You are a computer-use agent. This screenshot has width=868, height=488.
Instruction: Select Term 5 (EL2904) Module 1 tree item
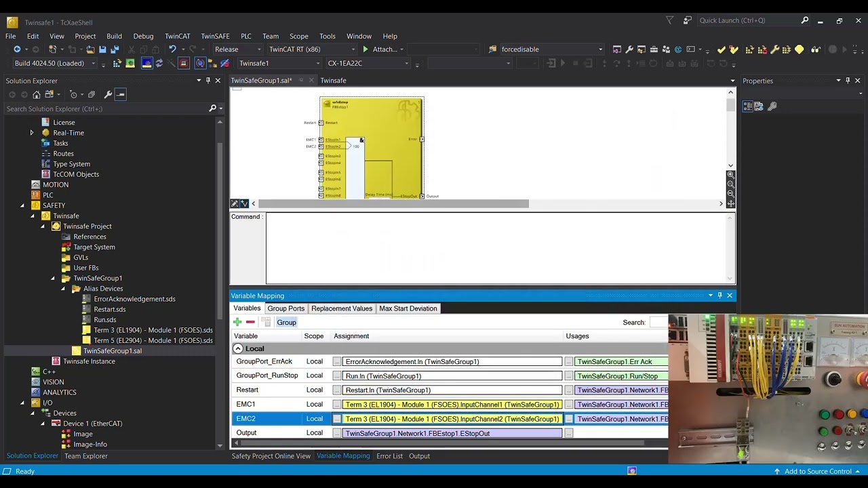click(153, 340)
